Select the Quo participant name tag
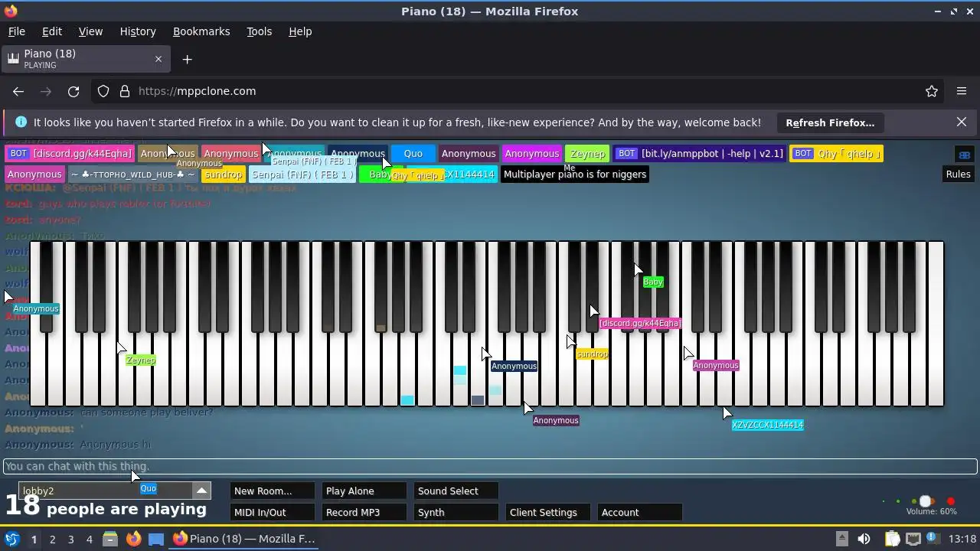This screenshot has width=980, height=551. pyautogui.click(x=413, y=154)
